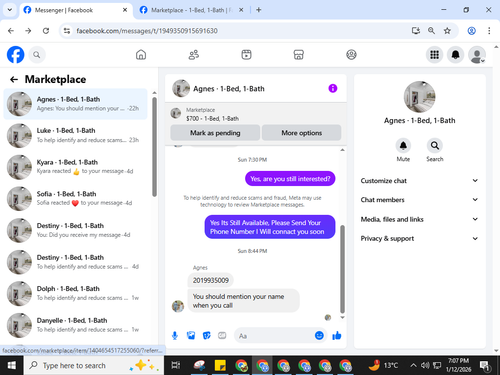The height and width of the screenshot is (375, 500).
Task: Send a thumbs-up like
Action: pos(337,335)
